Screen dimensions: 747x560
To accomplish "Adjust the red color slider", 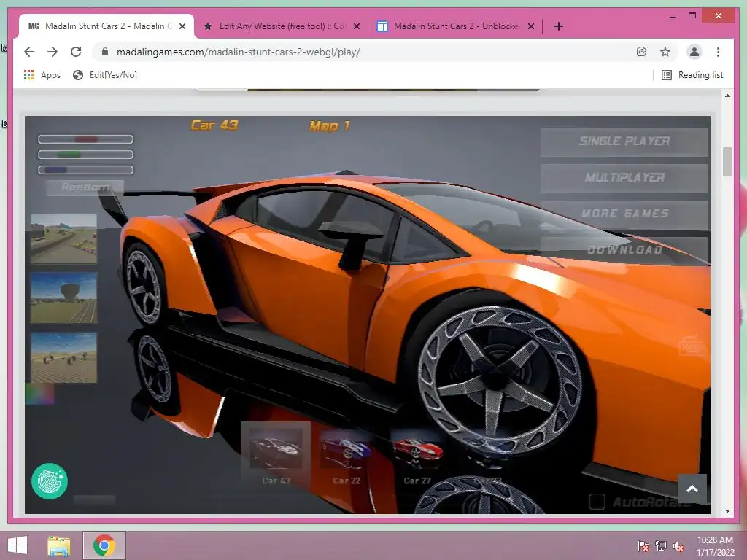I will [86, 139].
